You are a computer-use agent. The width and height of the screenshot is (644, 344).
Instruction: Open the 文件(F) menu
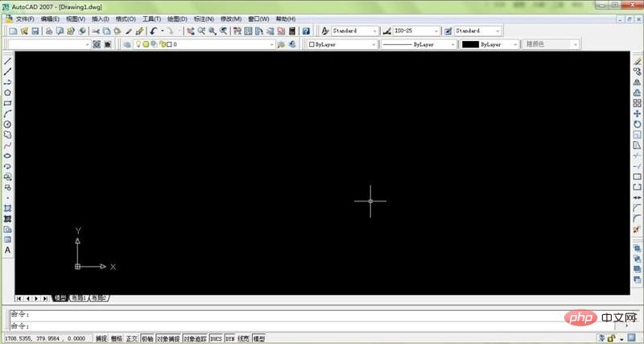coord(25,19)
